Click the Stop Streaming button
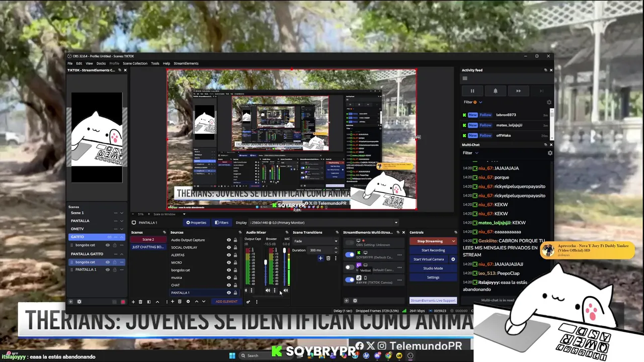Screen dimensions: 644x362 (430, 241)
